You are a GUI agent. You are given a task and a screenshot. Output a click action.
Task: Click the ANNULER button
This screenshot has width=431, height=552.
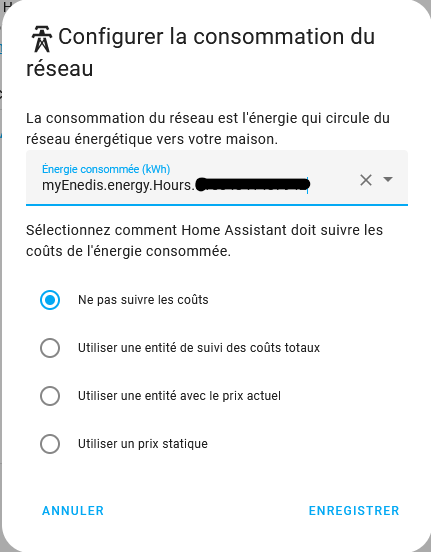(73, 511)
